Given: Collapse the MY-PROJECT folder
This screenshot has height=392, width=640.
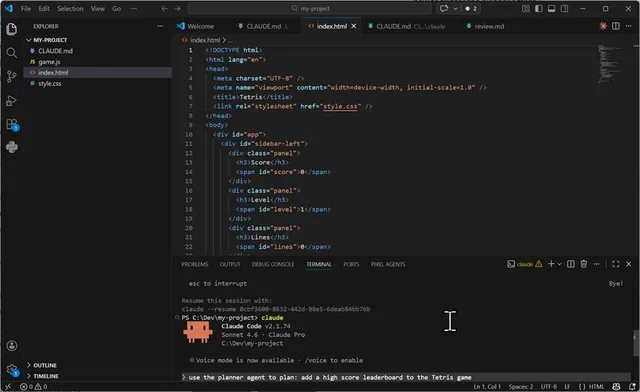Looking at the screenshot, I should 98,40.
